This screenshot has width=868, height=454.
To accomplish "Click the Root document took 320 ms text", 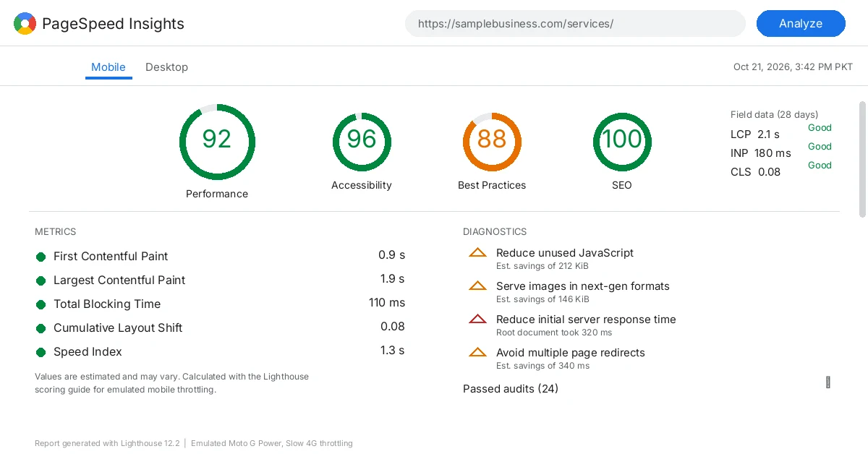I will tap(554, 333).
